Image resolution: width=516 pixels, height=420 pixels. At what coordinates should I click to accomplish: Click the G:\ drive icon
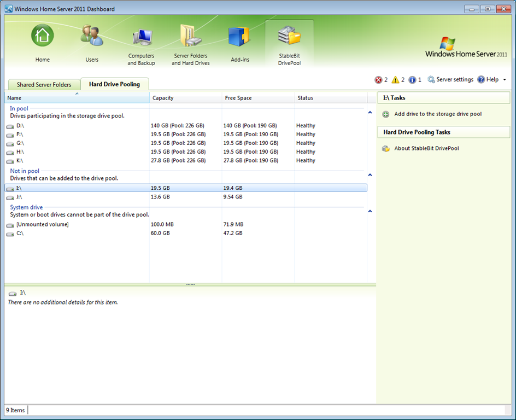click(x=10, y=143)
